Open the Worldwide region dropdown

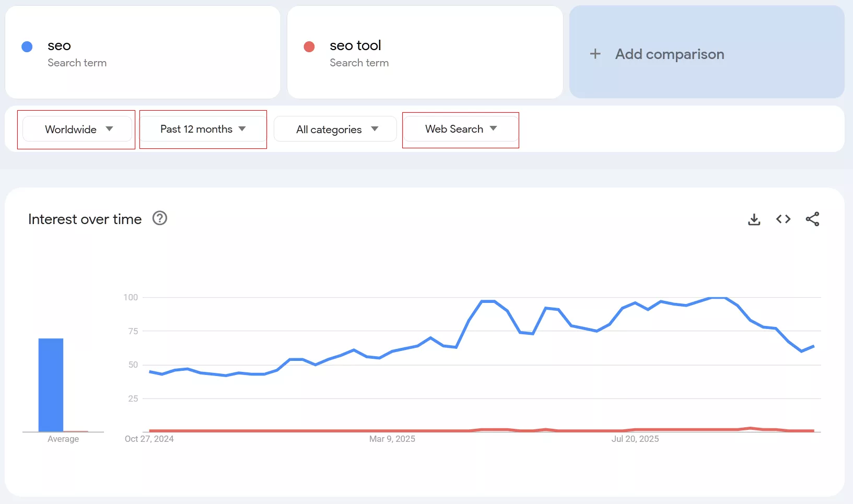pyautogui.click(x=77, y=129)
